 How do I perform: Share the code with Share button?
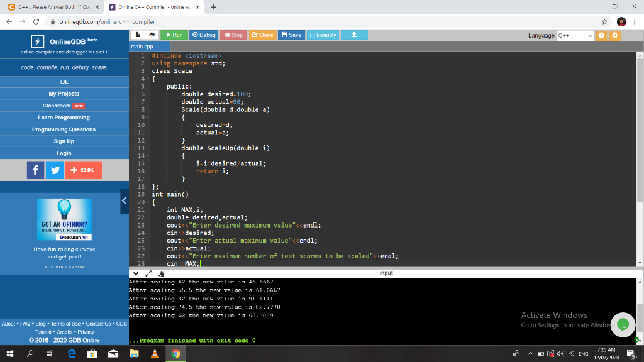pos(262,35)
